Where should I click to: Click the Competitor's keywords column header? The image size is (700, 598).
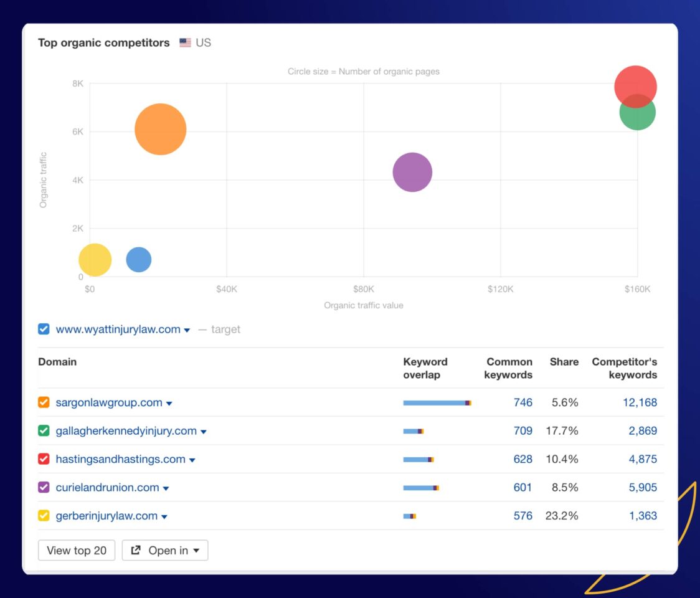(625, 368)
